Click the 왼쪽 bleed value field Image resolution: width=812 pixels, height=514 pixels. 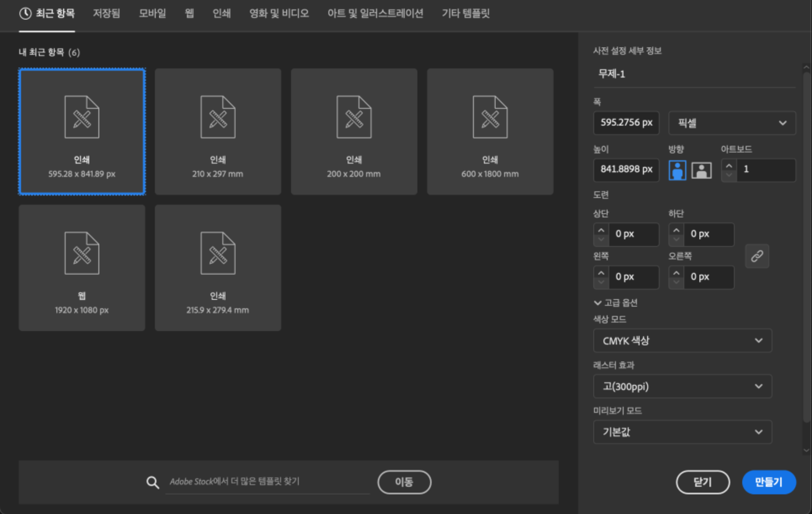click(x=634, y=277)
